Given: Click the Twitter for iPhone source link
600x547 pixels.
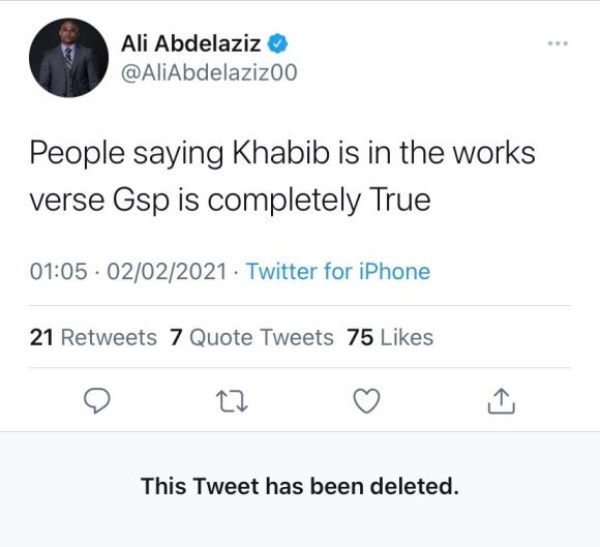Looking at the screenshot, I should [337, 271].
